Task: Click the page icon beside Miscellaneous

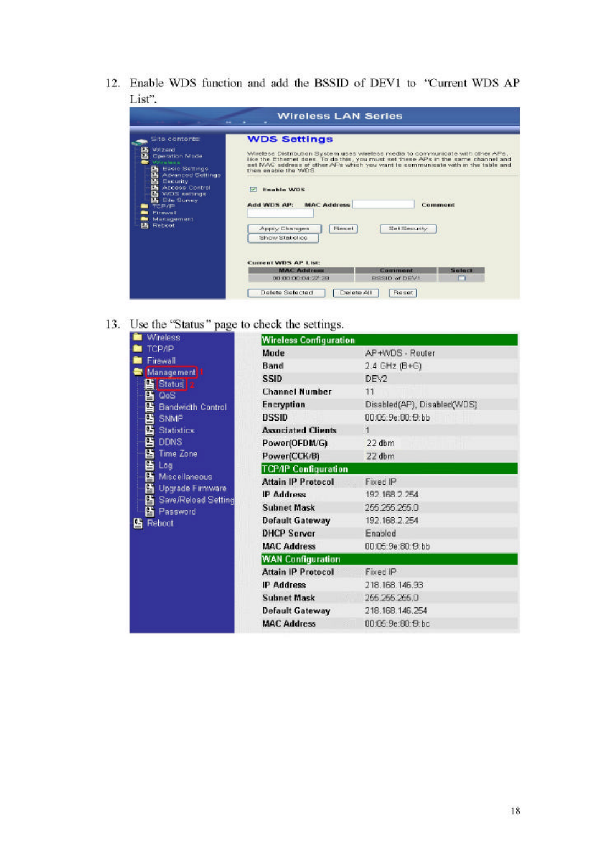Action: pos(149,477)
